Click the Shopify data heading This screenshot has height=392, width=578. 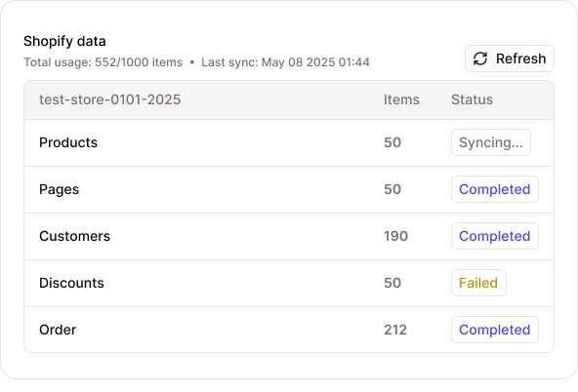coord(64,41)
